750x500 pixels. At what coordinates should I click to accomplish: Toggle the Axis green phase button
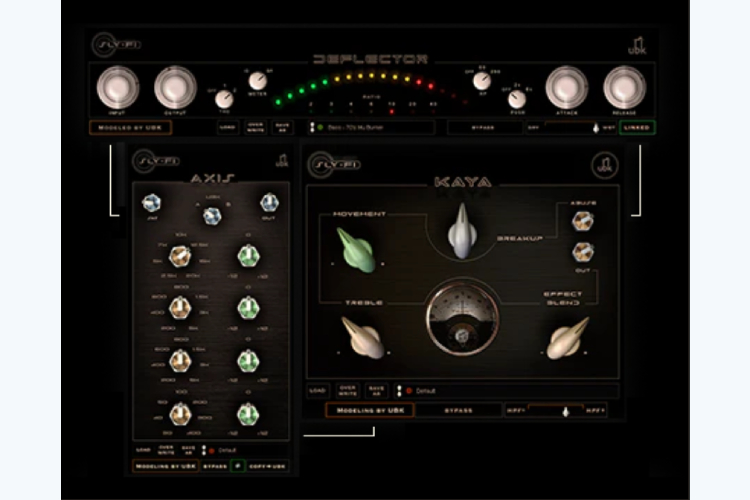238,466
